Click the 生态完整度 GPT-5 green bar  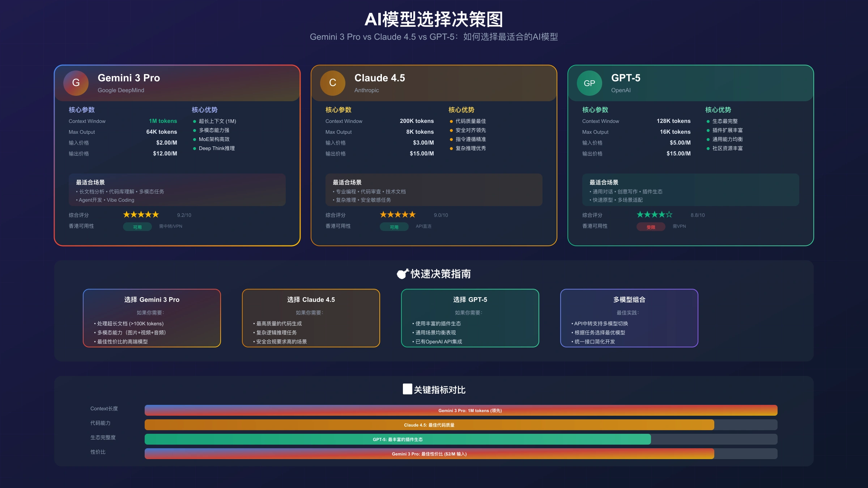tap(398, 439)
